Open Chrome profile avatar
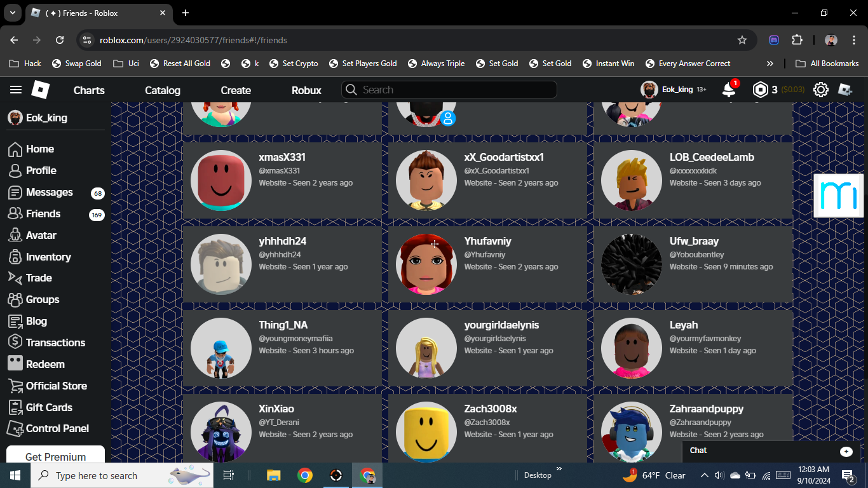868x488 pixels. (x=831, y=40)
